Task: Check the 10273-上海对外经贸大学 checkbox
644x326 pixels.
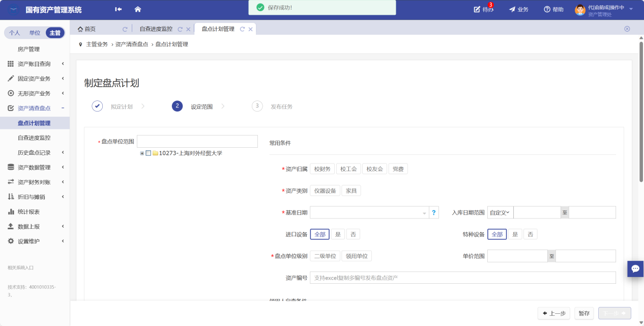Action: pyautogui.click(x=149, y=153)
